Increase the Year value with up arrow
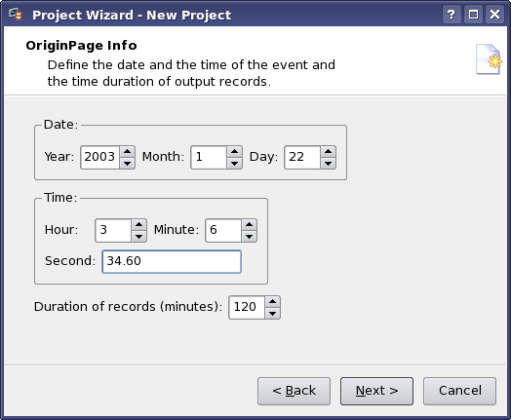The height and width of the screenshot is (420, 511). coord(127,152)
